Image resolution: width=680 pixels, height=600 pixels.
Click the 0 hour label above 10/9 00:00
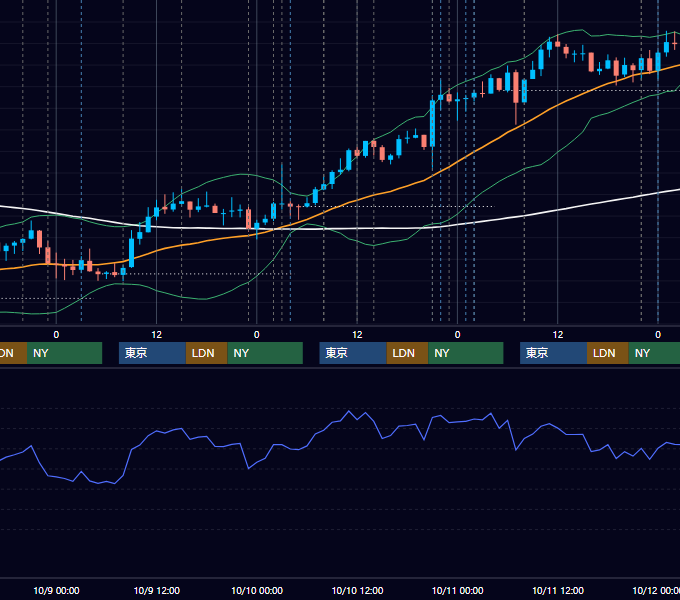point(56,335)
